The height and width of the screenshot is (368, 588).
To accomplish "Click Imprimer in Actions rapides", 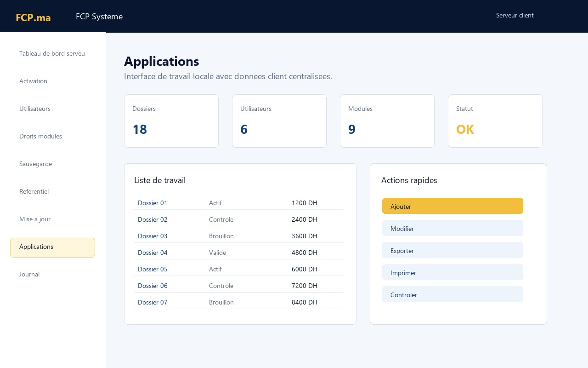I will (x=452, y=272).
